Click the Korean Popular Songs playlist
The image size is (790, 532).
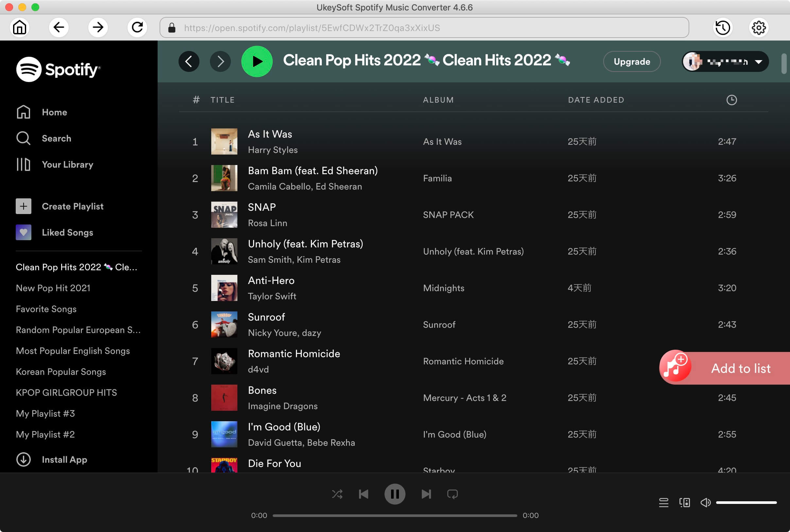[x=60, y=372]
